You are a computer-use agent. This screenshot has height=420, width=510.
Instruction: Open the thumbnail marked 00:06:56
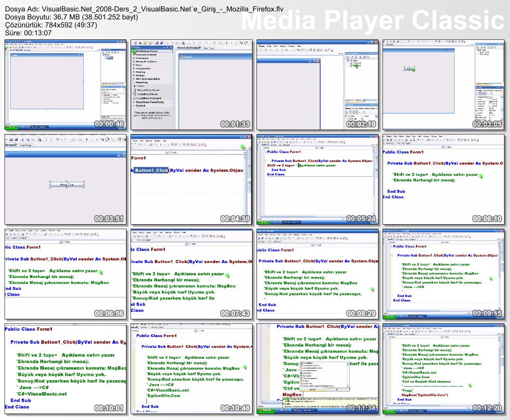coord(66,274)
